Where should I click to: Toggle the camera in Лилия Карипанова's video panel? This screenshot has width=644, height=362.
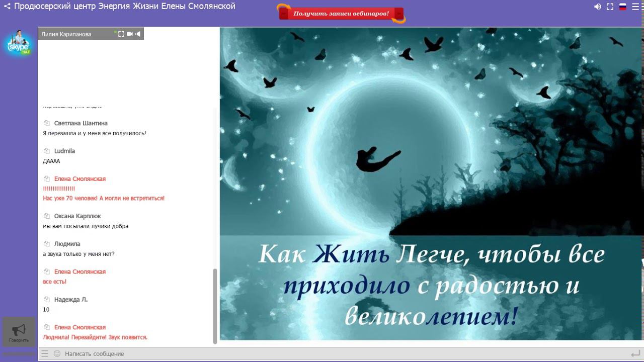(130, 34)
